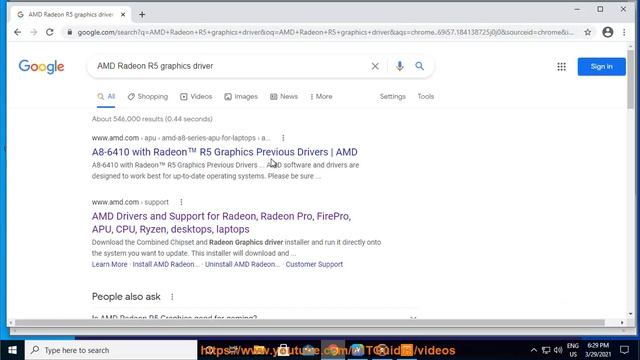Switch to the Shopping tab

click(148, 97)
